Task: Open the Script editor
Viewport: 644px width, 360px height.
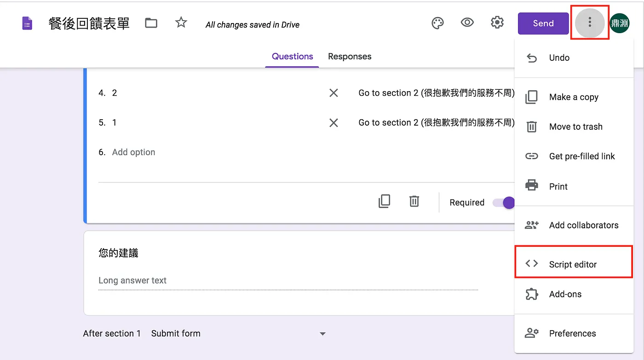Action: [574, 265]
